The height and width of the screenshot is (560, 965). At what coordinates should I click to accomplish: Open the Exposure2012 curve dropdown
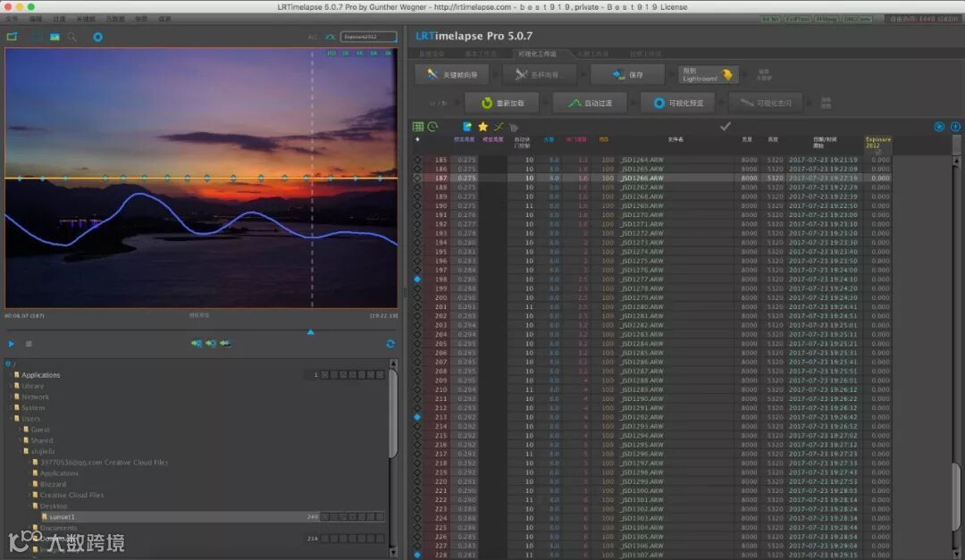click(368, 37)
